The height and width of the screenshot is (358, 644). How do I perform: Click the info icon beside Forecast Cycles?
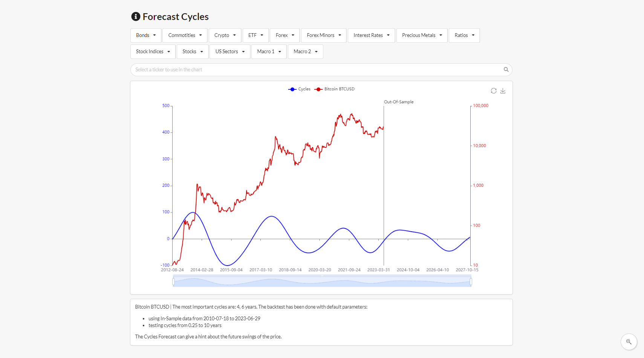pos(135,17)
